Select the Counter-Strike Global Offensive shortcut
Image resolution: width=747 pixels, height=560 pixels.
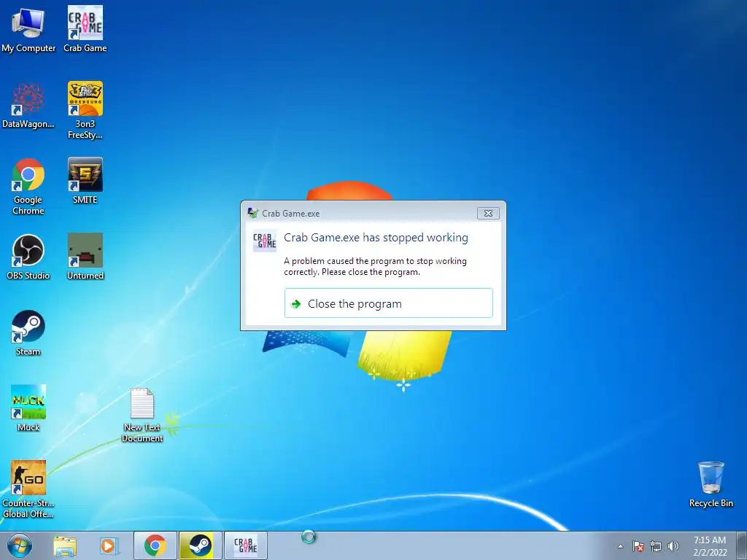(x=28, y=489)
